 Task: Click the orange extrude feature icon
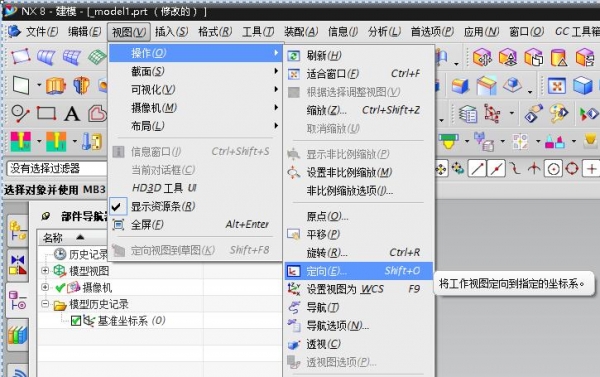coord(56,85)
